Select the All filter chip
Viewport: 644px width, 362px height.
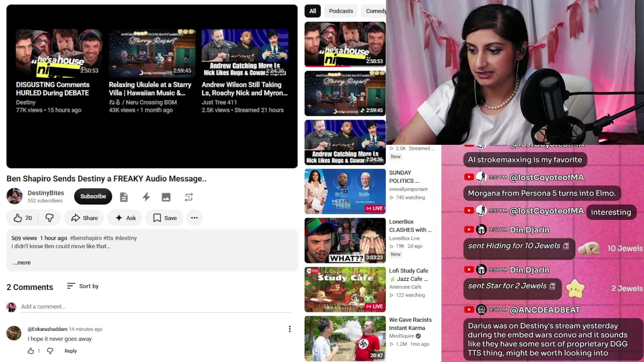[312, 11]
